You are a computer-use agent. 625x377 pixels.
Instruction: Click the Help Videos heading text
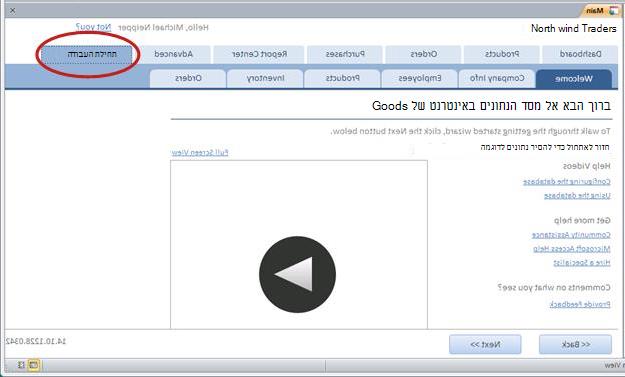pos(586,166)
